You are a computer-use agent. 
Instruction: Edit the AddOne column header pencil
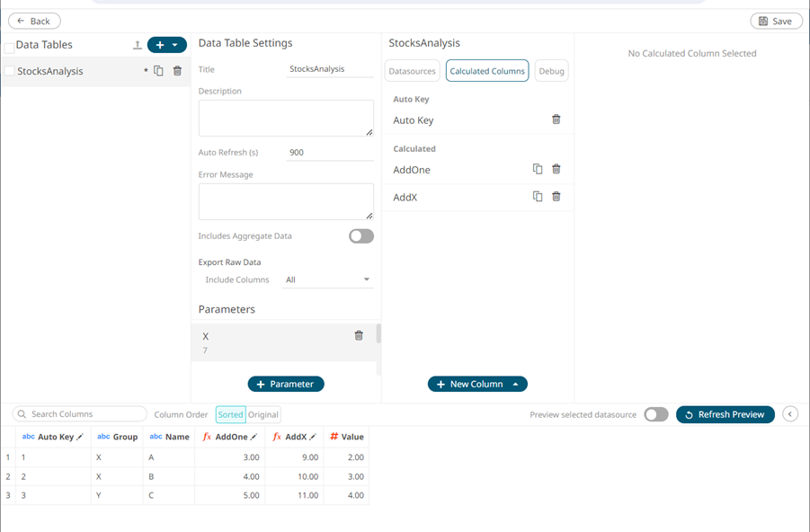coord(254,437)
